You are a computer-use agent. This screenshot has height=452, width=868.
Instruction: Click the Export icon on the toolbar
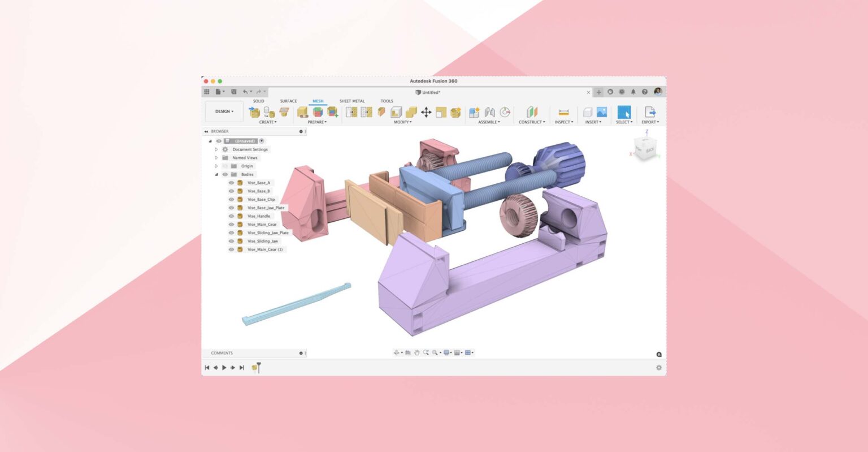pos(650,111)
